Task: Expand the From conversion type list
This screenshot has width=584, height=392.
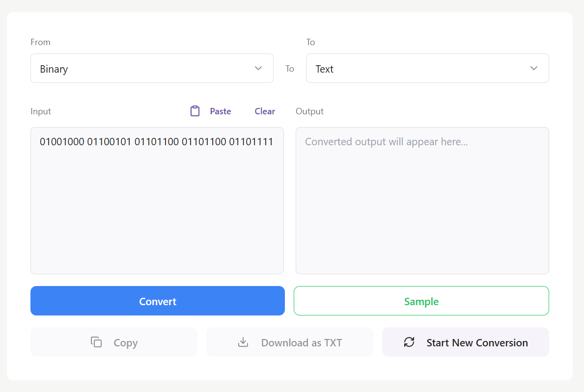Action: pos(152,68)
